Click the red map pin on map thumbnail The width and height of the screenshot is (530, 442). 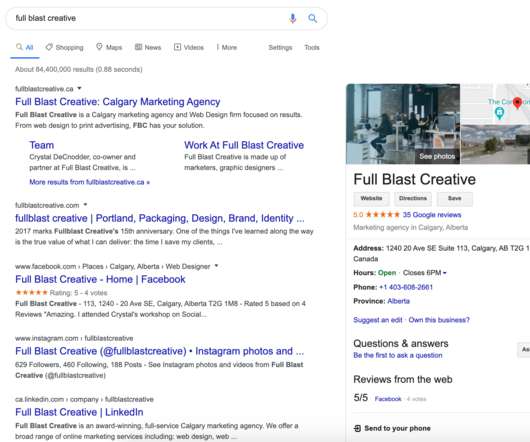click(517, 102)
